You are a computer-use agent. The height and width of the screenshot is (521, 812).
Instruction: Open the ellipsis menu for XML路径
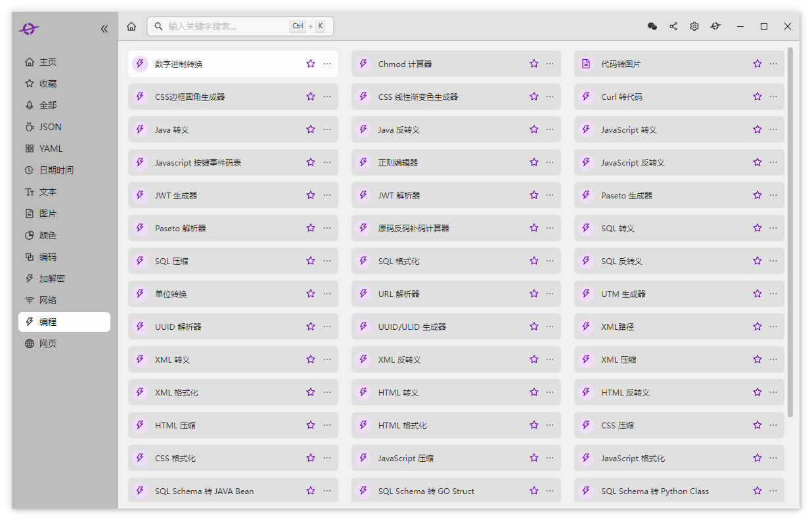(773, 327)
